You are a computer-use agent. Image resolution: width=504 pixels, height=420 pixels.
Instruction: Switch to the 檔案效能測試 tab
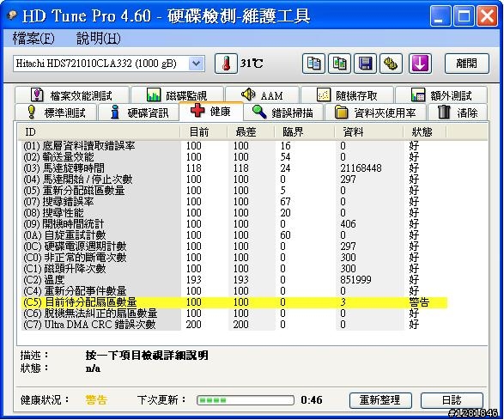coord(71,95)
